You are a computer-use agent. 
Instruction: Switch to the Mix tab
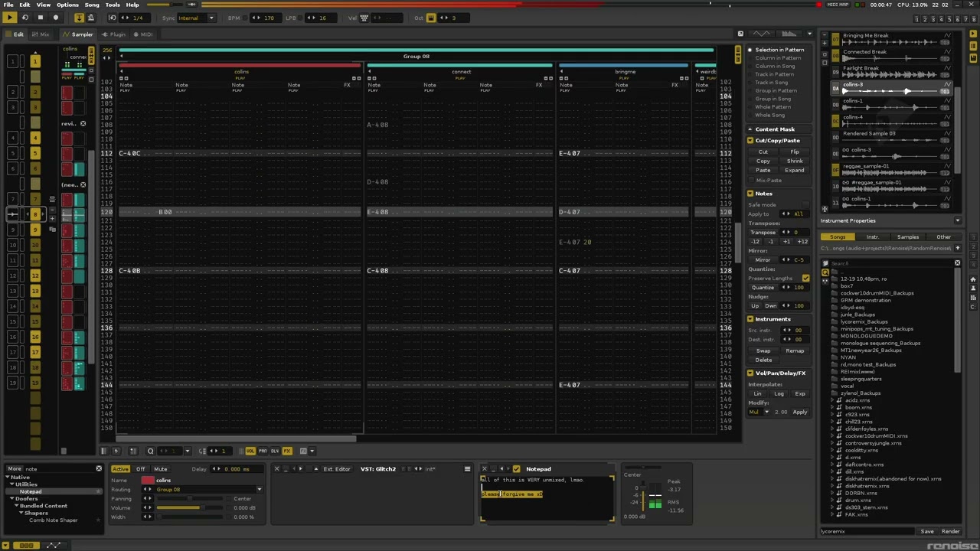pyautogui.click(x=40, y=34)
